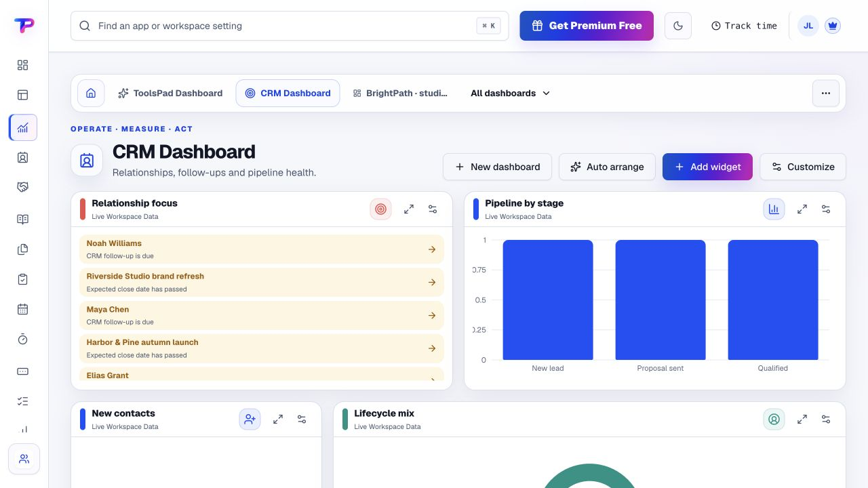Open the calendar icon in sidebar
This screenshot has width=868, height=488.
22,309
